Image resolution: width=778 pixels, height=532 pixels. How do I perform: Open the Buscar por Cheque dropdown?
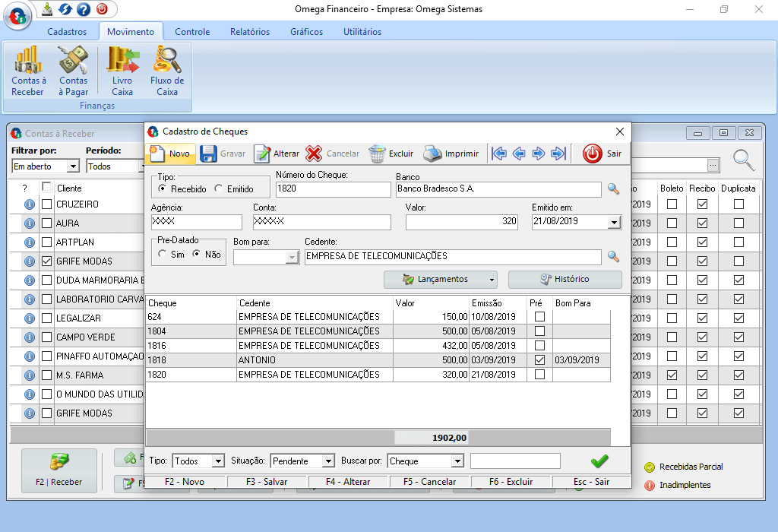point(457,461)
